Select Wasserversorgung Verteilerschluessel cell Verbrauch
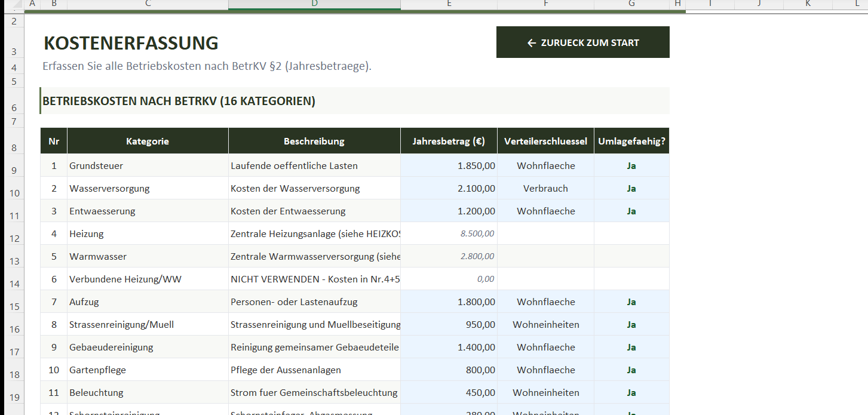This screenshot has width=868, height=415. pos(545,188)
